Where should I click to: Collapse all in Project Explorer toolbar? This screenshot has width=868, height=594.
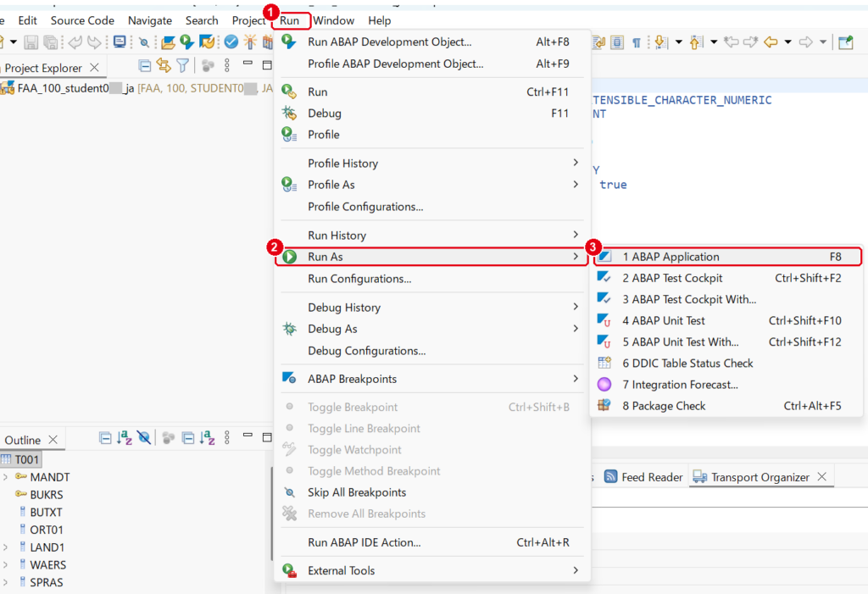click(x=144, y=66)
